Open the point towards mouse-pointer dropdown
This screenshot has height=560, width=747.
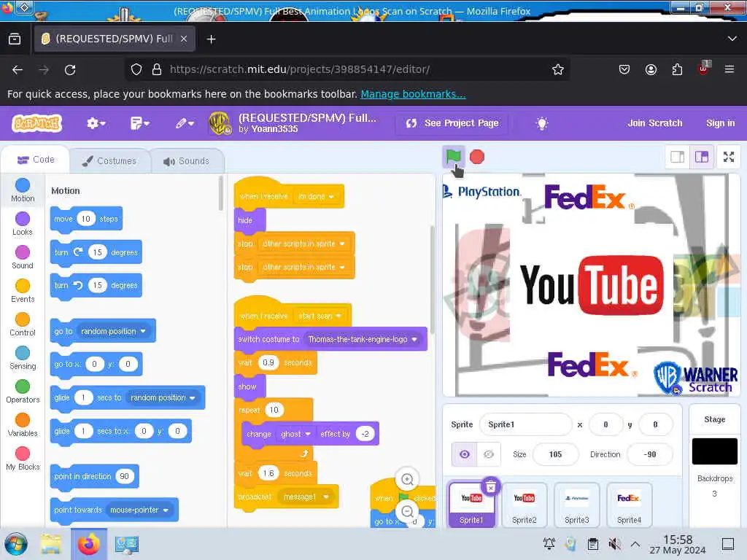pos(139,510)
